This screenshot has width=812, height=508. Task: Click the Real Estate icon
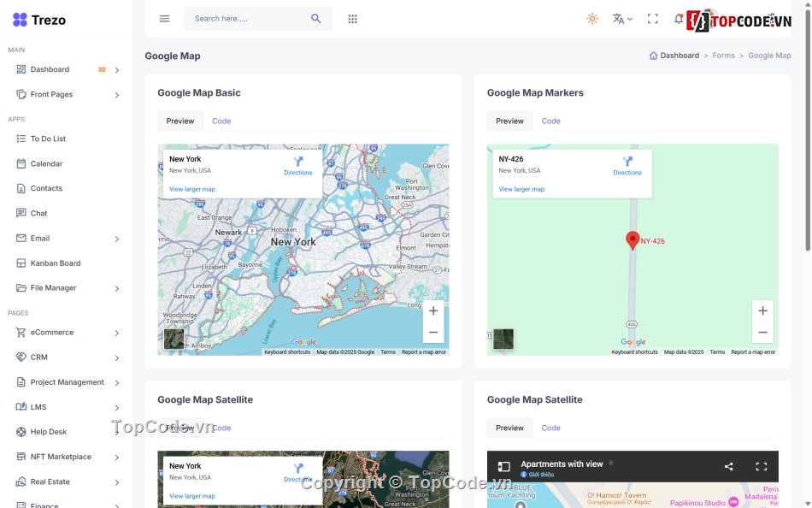[21, 481]
